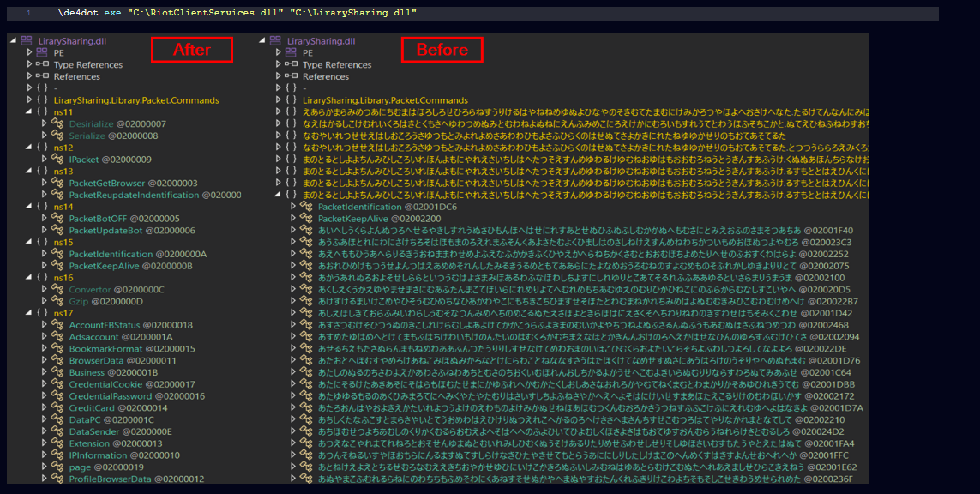Select obfuscated class with token @02001D76

click(x=589, y=361)
